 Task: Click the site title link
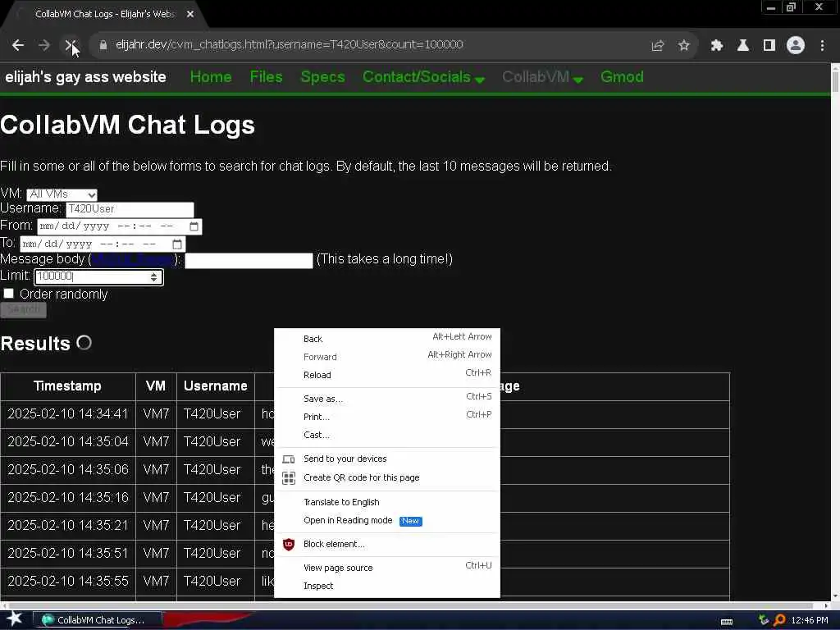[85, 77]
